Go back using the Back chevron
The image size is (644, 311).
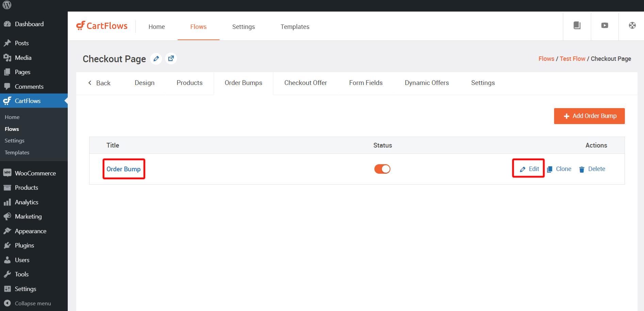pos(99,83)
